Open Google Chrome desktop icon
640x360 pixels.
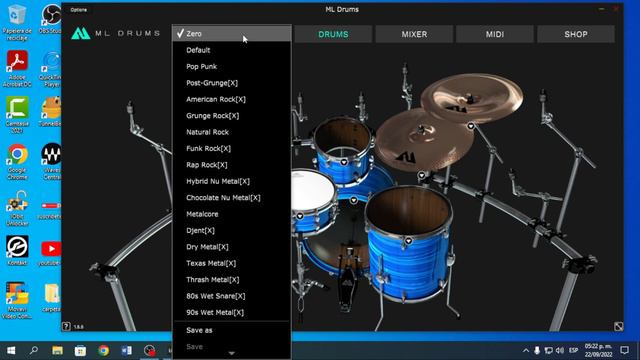17,162
